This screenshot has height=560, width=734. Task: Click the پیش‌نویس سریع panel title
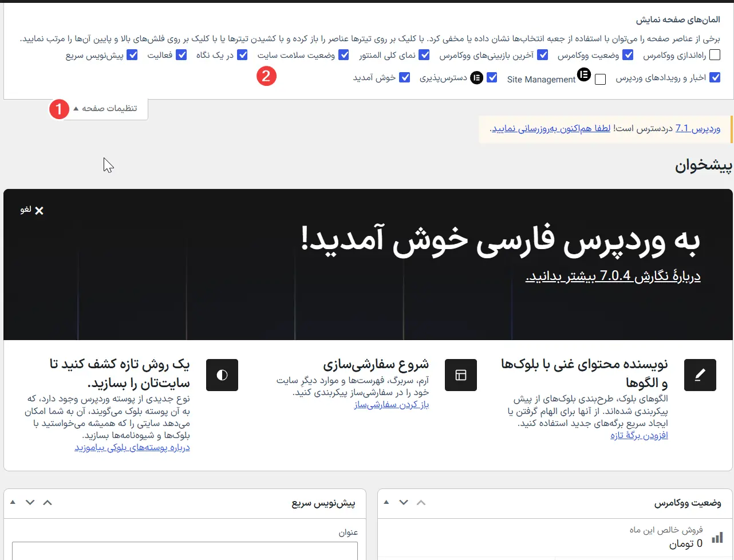pyautogui.click(x=323, y=503)
